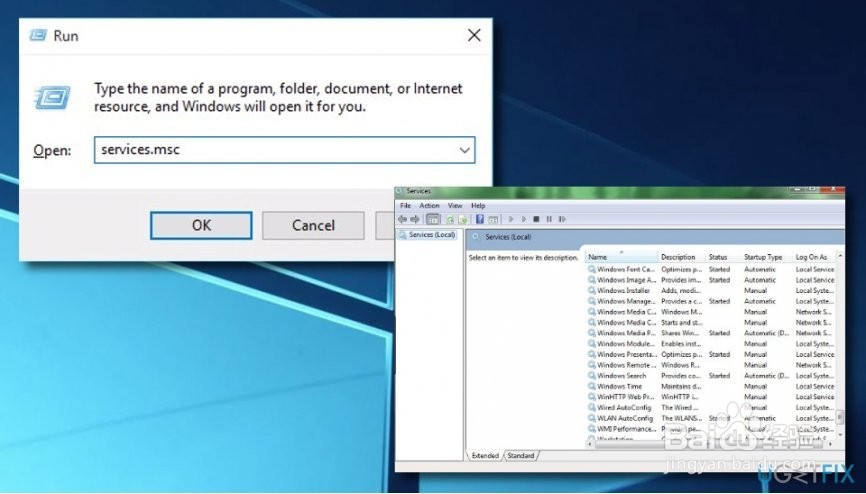Open the blue Help icon in Services toolbar
The width and height of the screenshot is (866, 494).
pyautogui.click(x=479, y=219)
